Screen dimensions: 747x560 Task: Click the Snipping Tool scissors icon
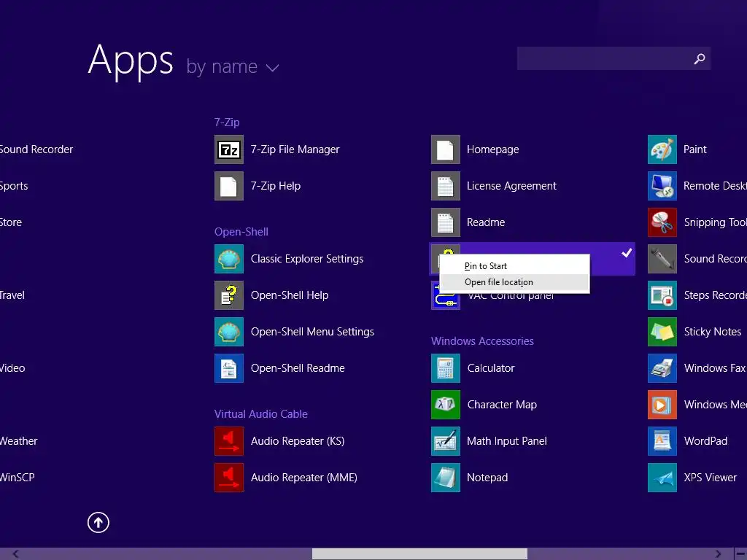point(662,222)
